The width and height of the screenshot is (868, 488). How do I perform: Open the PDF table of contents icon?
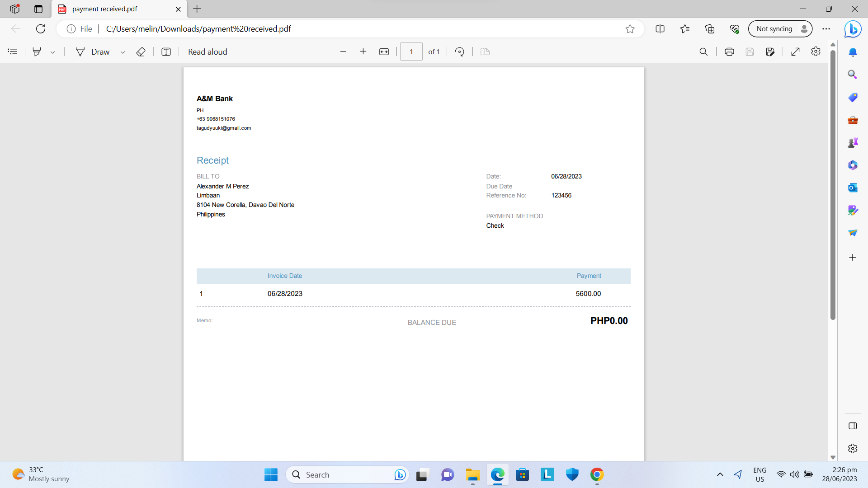(x=13, y=52)
